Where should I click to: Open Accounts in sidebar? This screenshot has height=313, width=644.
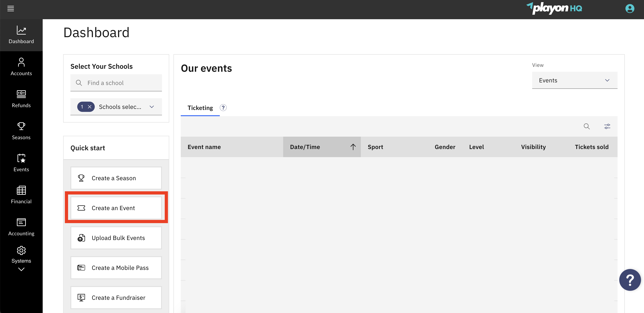21,67
